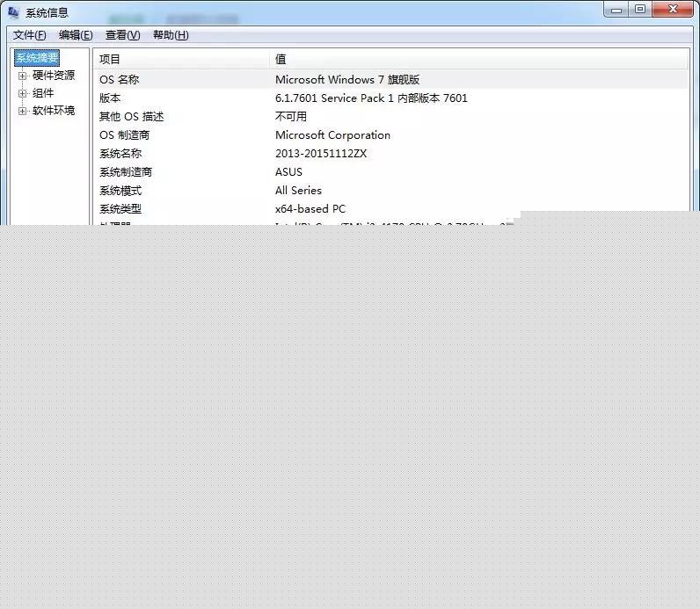Screen dimensions: 700x609
Task: Open the 文件(F) menu
Action: [30, 35]
